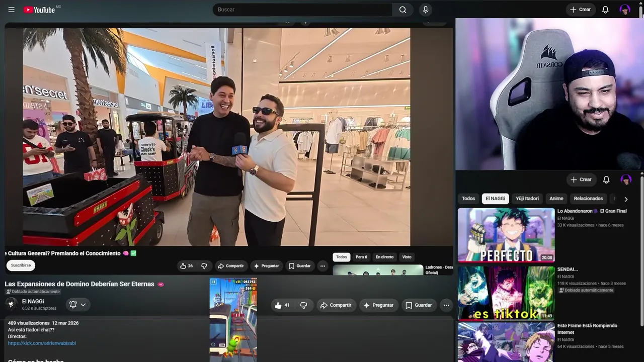Expand the subscription notification bell dropdown
This screenshot has height=362, width=644.
click(78, 304)
